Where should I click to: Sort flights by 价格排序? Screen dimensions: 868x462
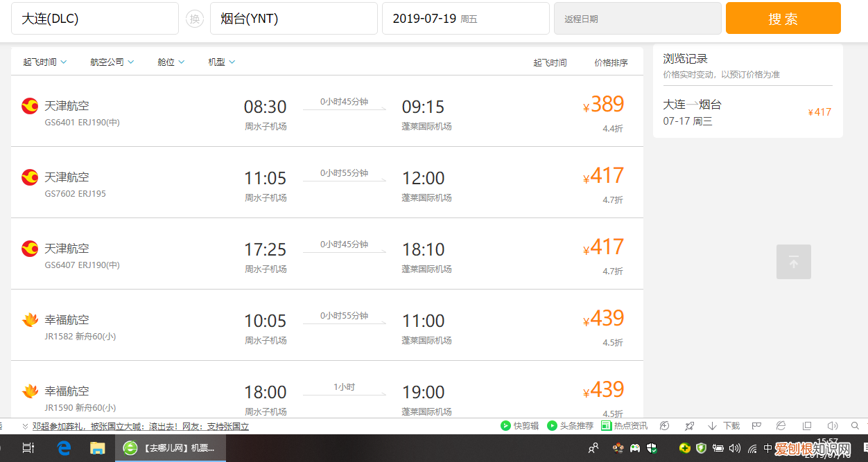(611, 62)
